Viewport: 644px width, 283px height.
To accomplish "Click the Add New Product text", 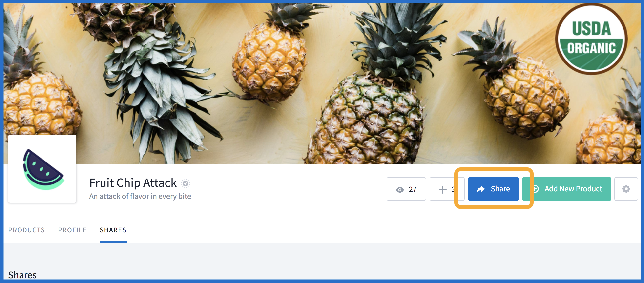I will coord(573,189).
